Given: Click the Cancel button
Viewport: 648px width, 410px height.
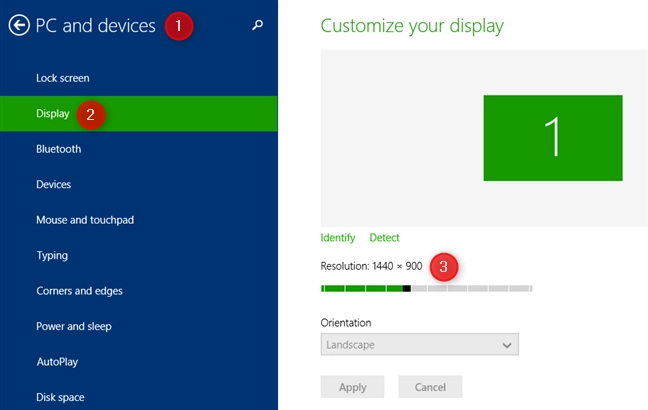Looking at the screenshot, I should click(430, 387).
